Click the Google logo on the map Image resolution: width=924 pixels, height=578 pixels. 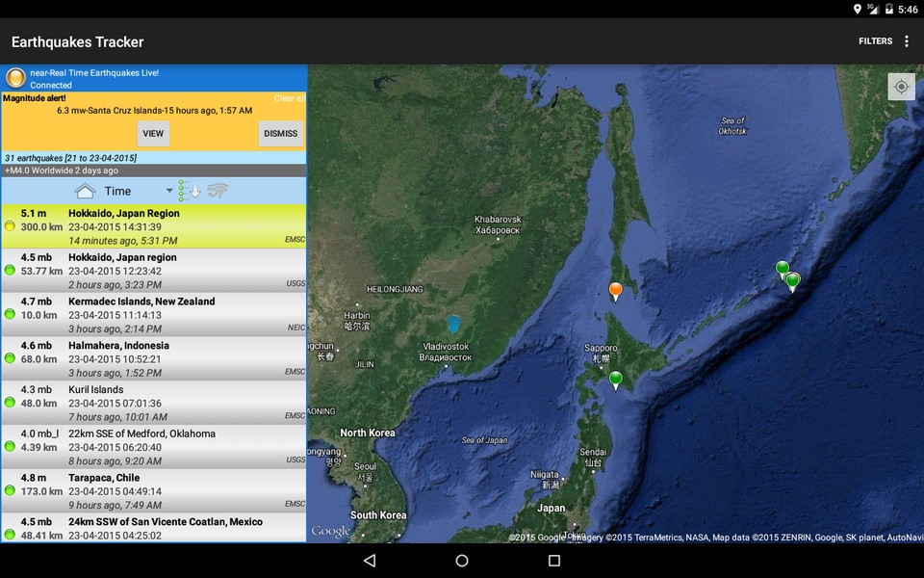(330, 532)
